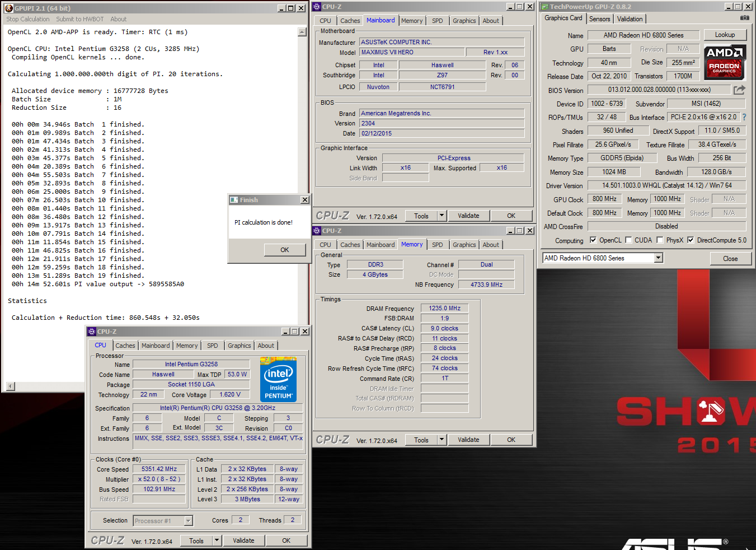Click OK in the Memory CPU-Z window
Image resolution: width=756 pixels, height=550 pixels.
pyautogui.click(x=511, y=440)
